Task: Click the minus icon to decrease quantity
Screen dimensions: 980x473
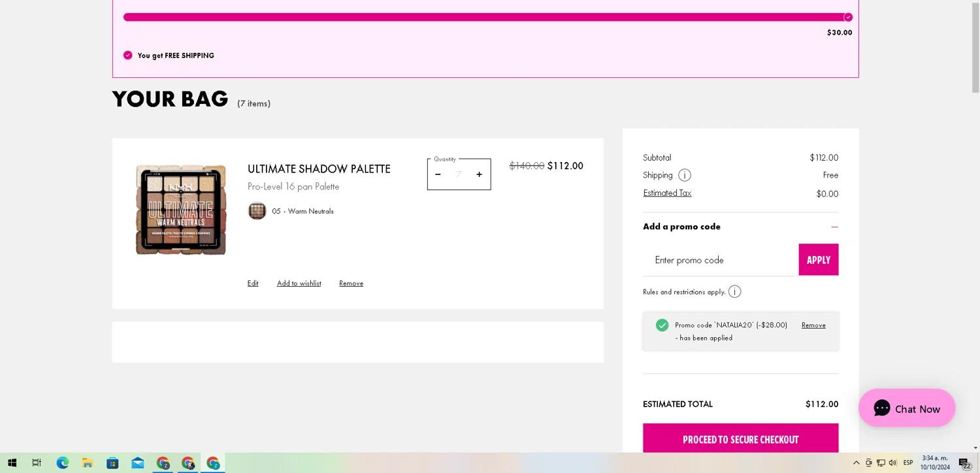Action: [x=438, y=174]
